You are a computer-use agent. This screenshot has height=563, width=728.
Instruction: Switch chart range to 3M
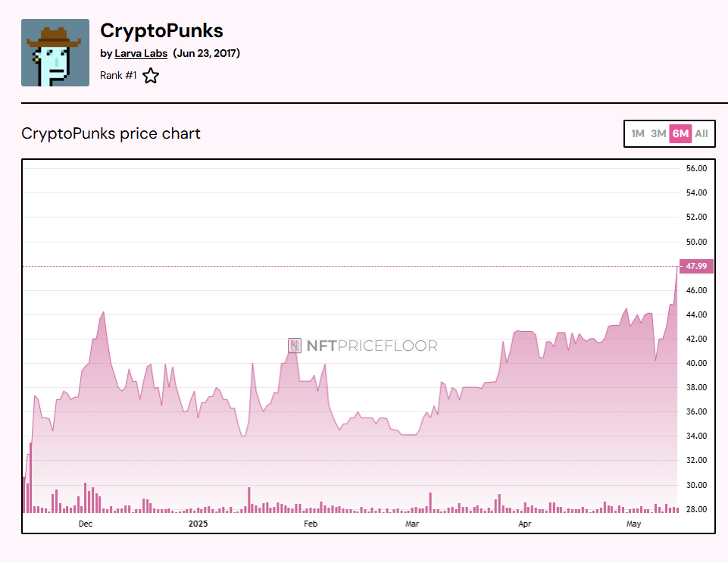point(658,134)
